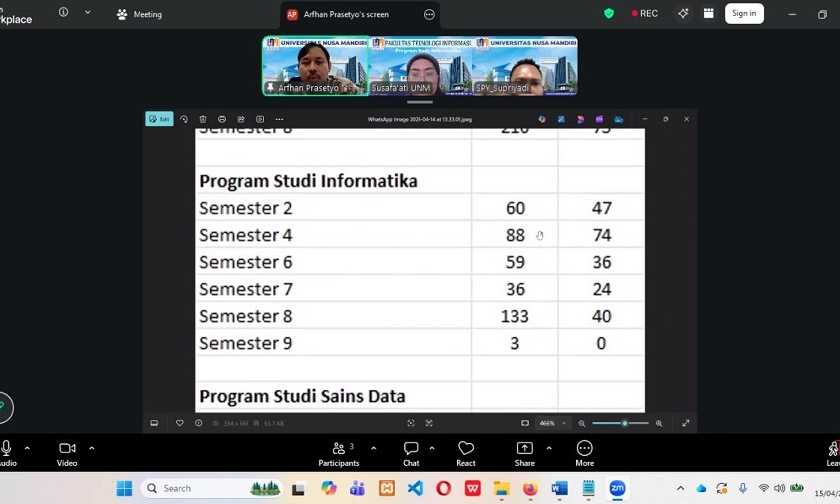The width and height of the screenshot is (840, 504).
Task: Click the Edit button in photo viewer
Action: [x=159, y=119]
